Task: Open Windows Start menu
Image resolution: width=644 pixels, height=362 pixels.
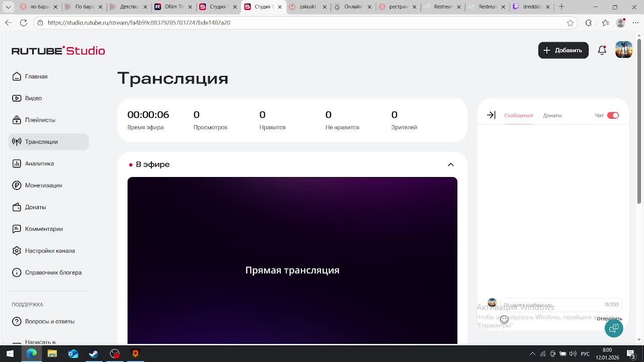Action: tap(10, 353)
